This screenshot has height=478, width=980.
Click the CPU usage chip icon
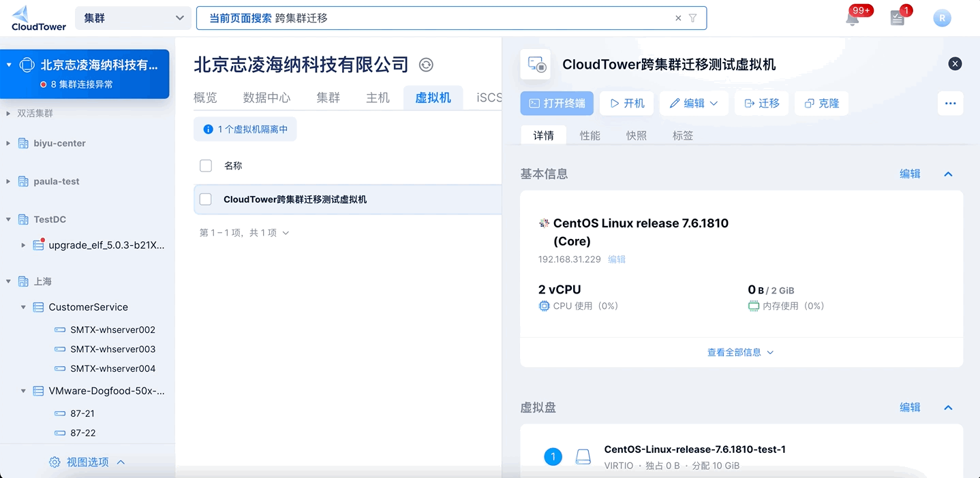(x=544, y=306)
